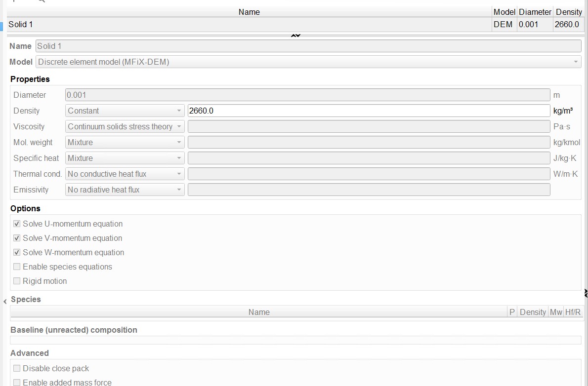Open the Thermal cond. dropdown
588x386 pixels.
[125, 174]
